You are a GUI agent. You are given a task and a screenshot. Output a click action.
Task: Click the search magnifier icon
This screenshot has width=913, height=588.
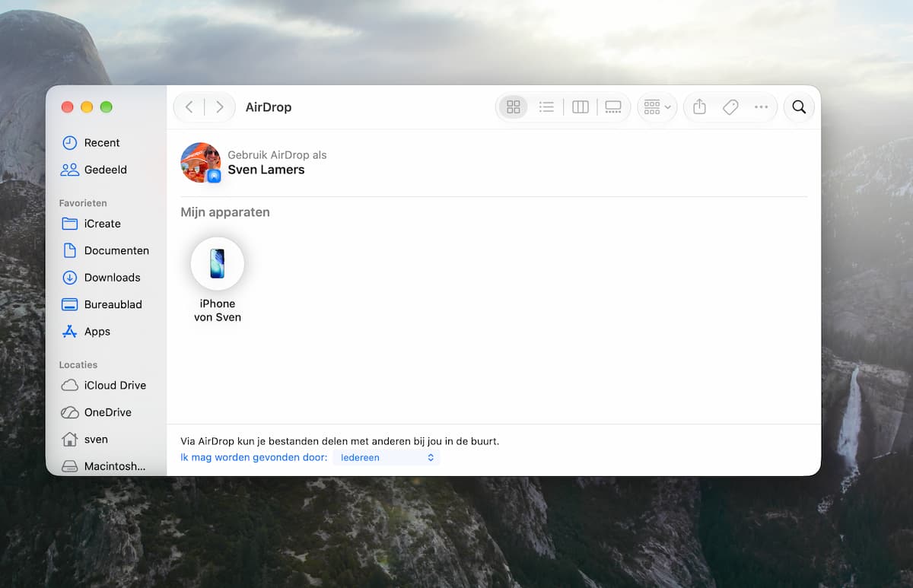[x=799, y=107]
